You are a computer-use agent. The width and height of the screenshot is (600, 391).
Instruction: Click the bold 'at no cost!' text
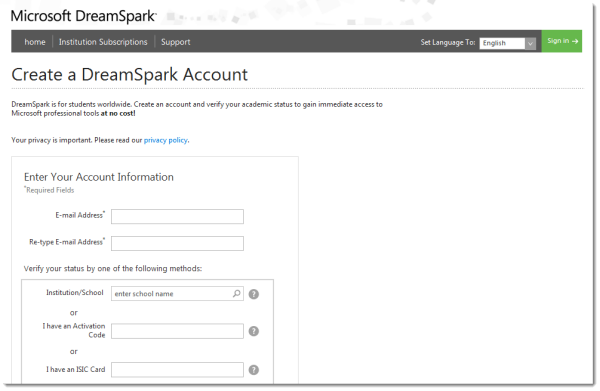click(x=118, y=113)
